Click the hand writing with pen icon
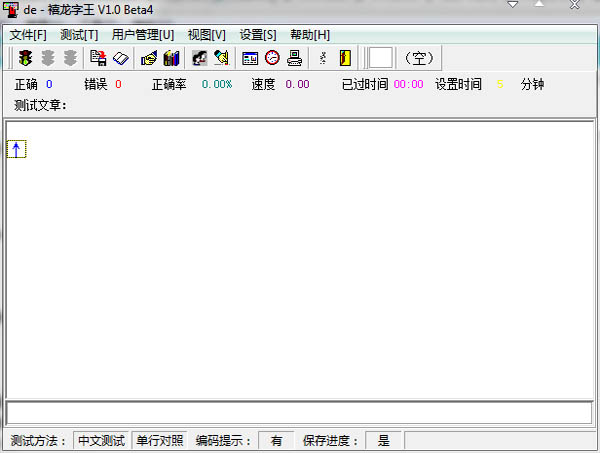Screen dimensions: 600x453 pos(222,58)
